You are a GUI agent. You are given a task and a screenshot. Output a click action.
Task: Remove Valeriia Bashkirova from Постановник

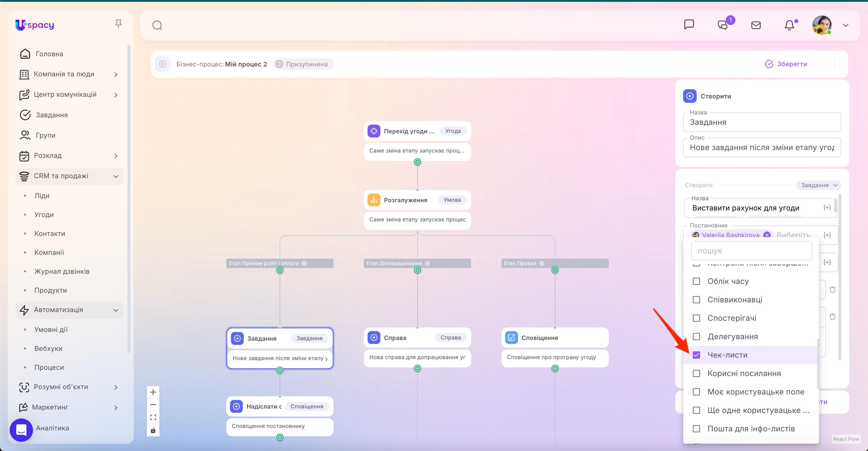click(x=767, y=235)
